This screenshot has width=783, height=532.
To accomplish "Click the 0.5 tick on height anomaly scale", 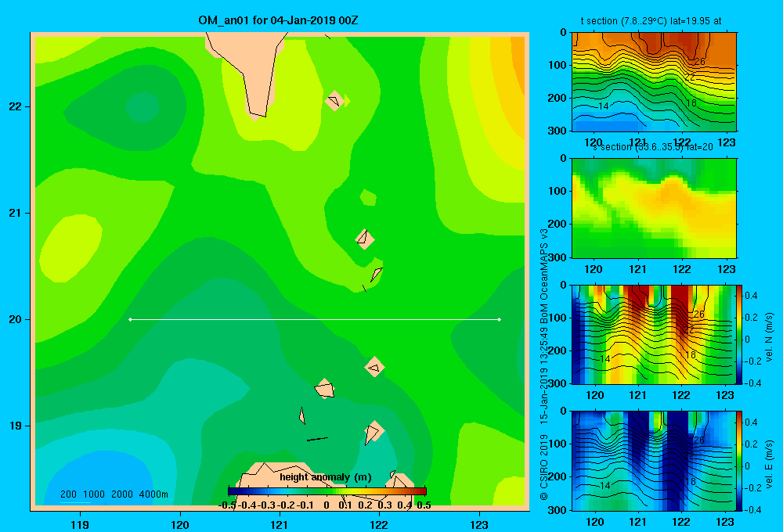I will (424, 505).
